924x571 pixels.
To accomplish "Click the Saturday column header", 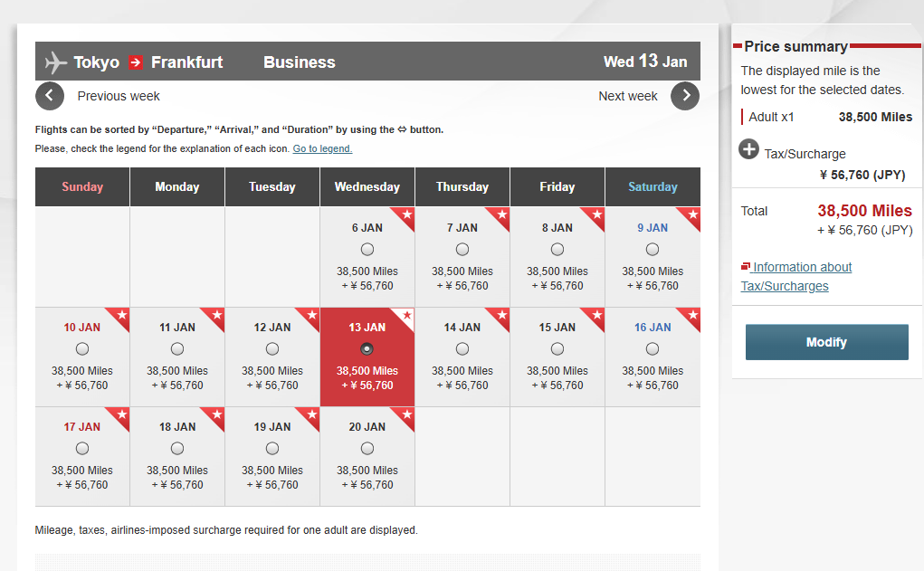I will (x=653, y=186).
